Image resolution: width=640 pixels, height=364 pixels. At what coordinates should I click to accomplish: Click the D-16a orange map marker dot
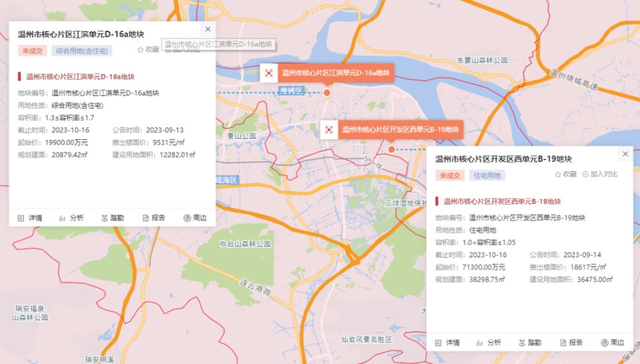(x=327, y=93)
